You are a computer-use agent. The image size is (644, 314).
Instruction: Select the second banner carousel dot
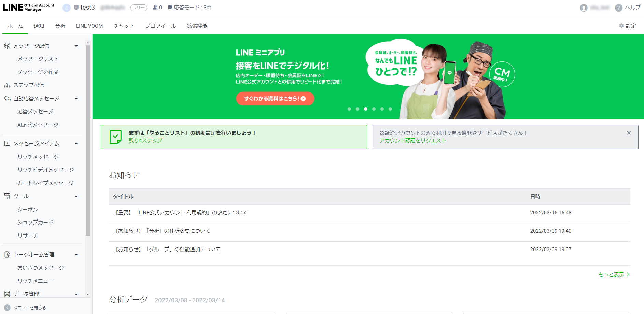click(x=358, y=109)
